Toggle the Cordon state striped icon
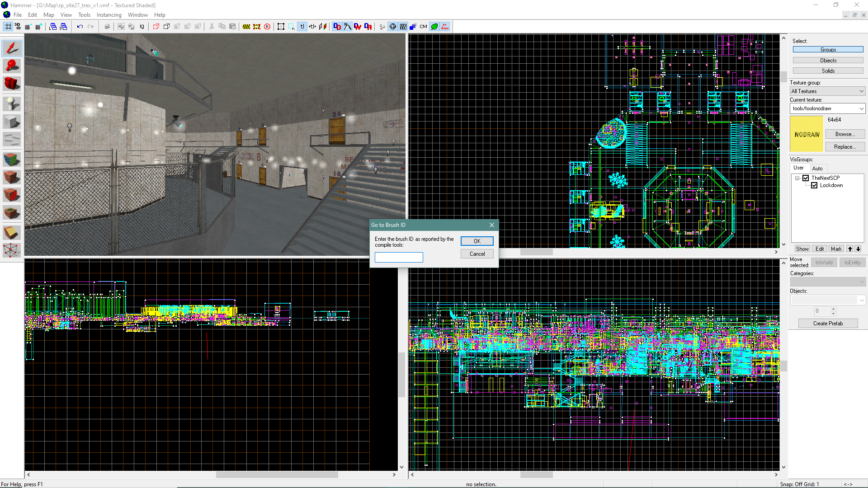Viewport: 868px width, 488px height. pyautogui.click(x=246, y=27)
